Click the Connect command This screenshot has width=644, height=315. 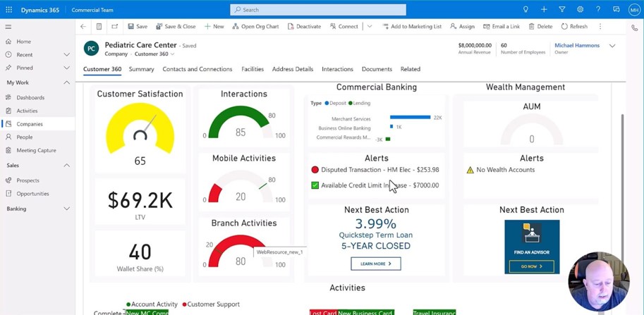coord(344,26)
